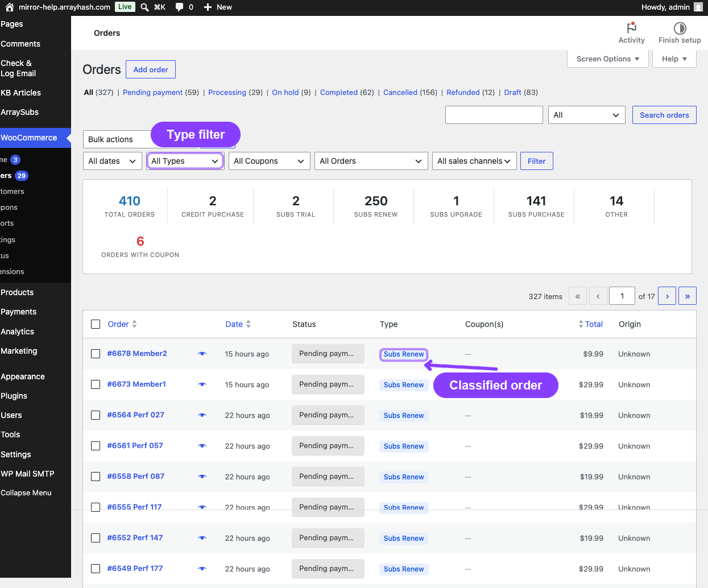Open the home icon in admin bar
708x588 pixels.
click(9, 7)
